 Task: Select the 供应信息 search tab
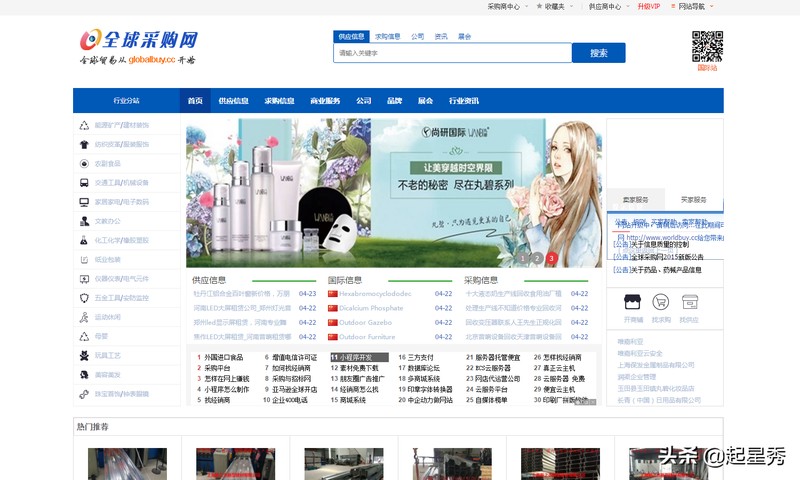351,36
